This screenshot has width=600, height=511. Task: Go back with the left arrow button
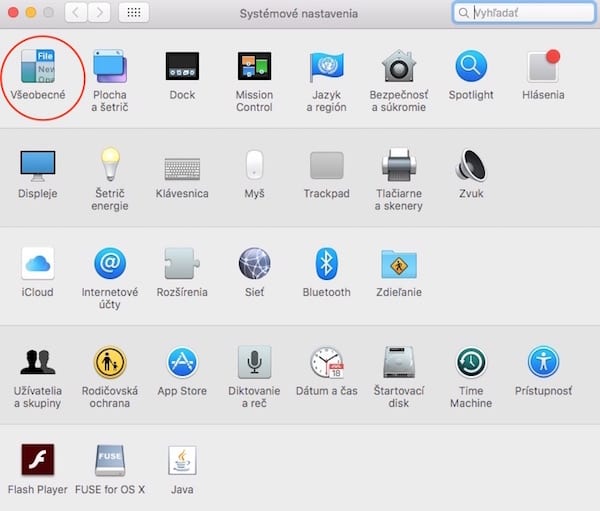[76, 13]
